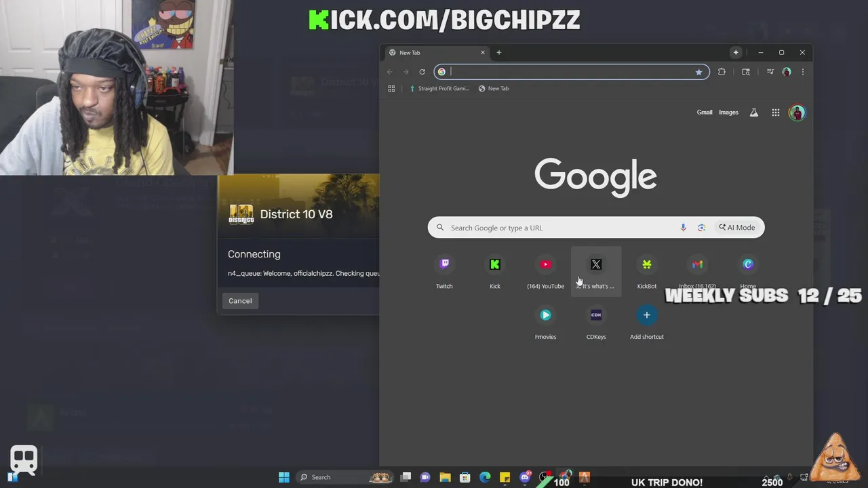Open the CDKeys shortcut tile

pos(596,323)
